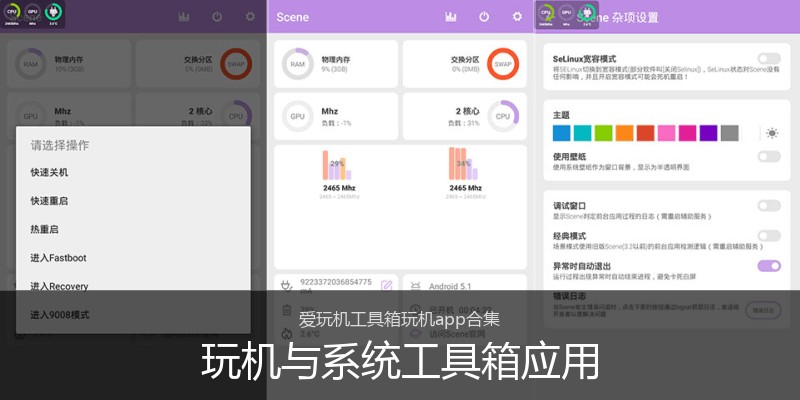Enable the SeLinux宽容模式 switch
The image size is (800, 400).
point(769,59)
